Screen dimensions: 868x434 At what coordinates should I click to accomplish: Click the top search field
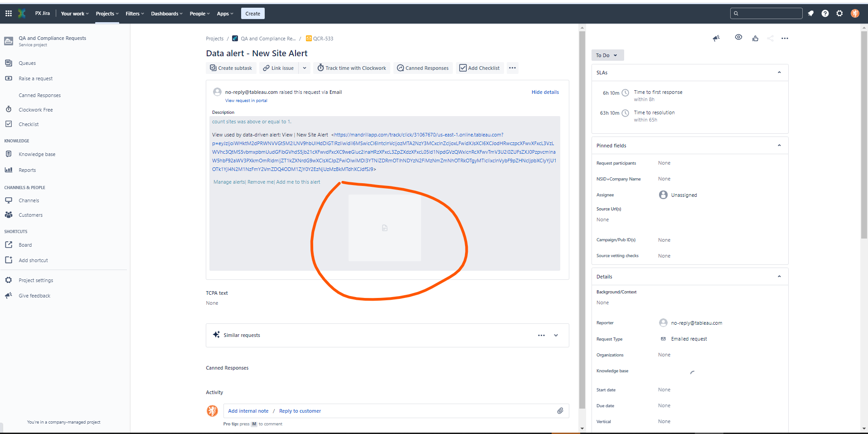[x=766, y=14]
